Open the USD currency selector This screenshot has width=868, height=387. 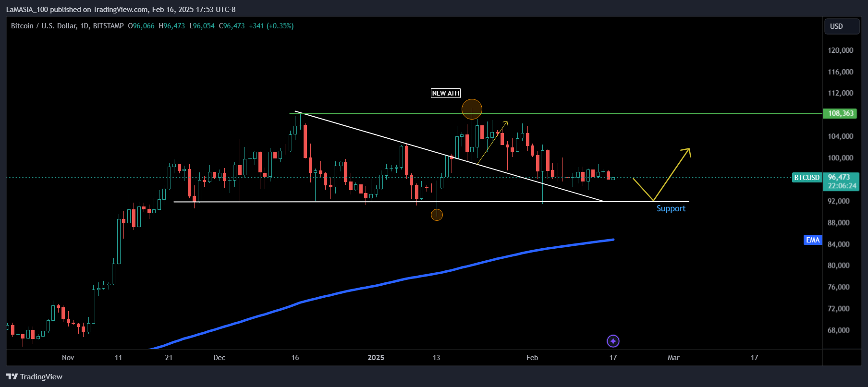click(x=842, y=26)
